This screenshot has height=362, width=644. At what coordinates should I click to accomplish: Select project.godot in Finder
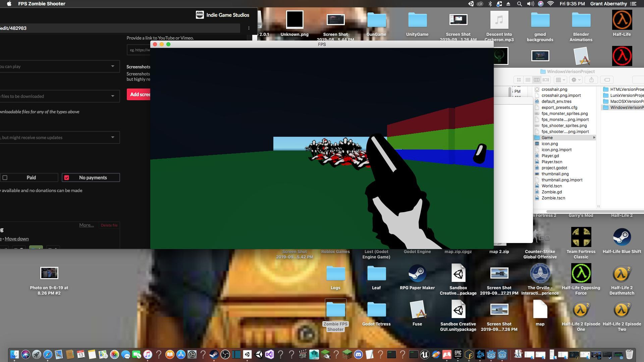554,168
